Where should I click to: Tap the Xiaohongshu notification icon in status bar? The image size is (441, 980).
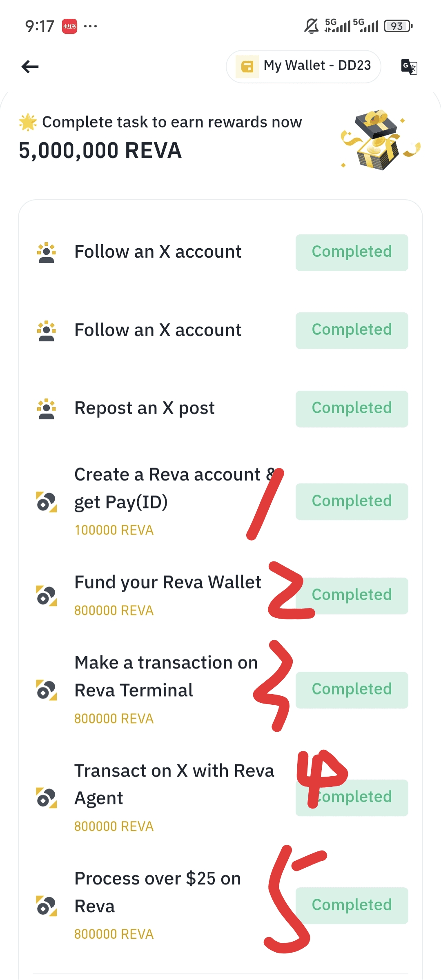pyautogui.click(x=69, y=27)
